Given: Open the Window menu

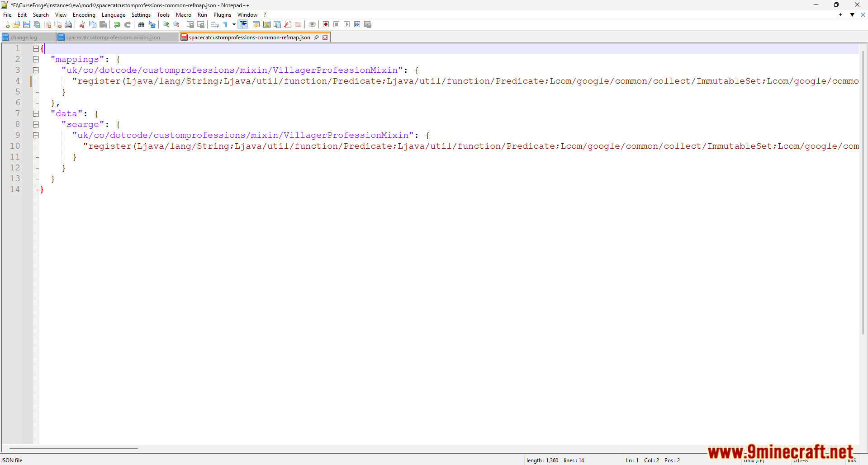Looking at the screenshot, I should point(247,15).
